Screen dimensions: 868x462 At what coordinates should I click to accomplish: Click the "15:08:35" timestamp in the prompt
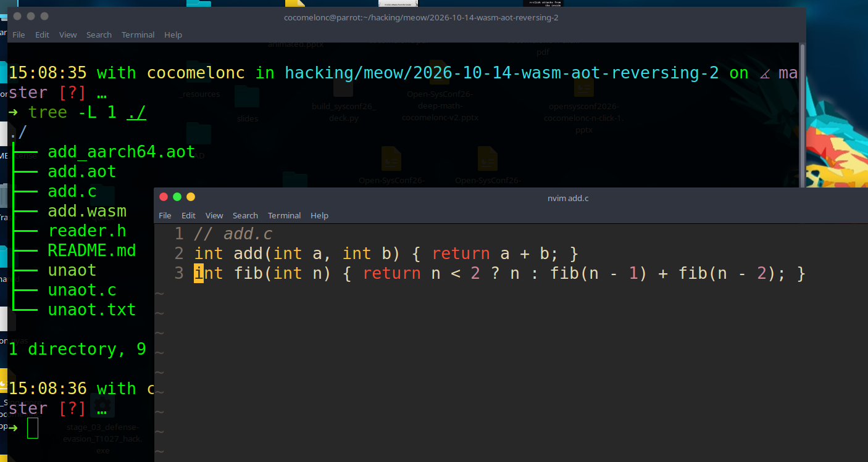pos(48,73)
